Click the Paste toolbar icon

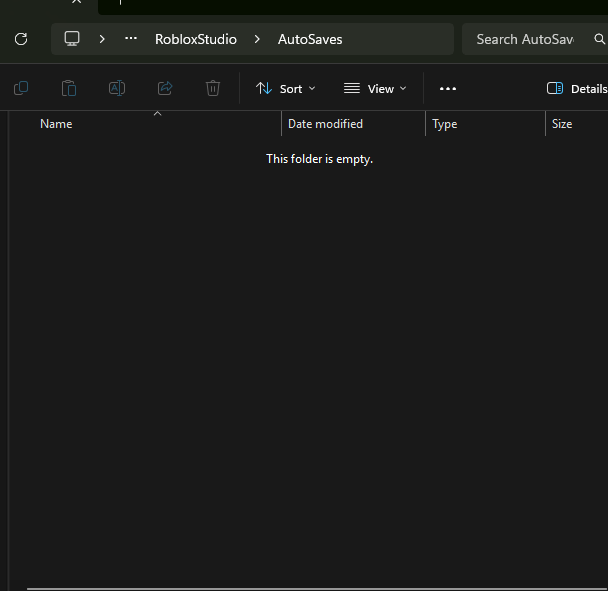click(x=69, y=88)
